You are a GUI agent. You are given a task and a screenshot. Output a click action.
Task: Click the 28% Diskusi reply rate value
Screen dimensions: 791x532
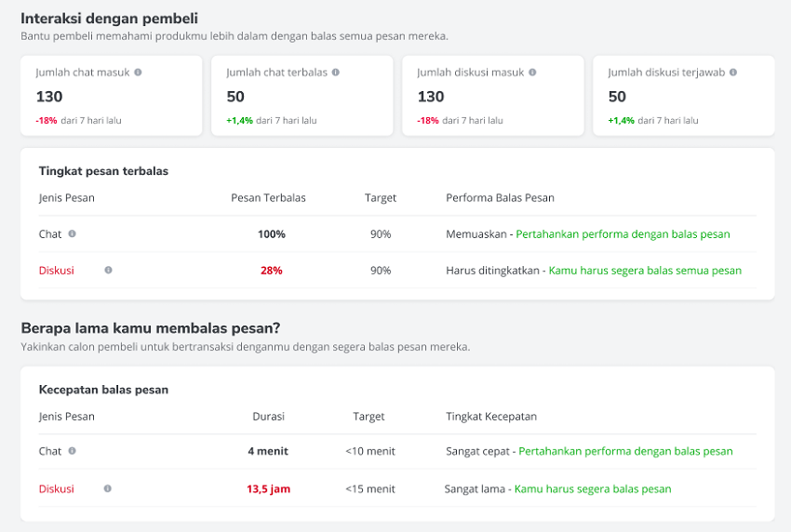pos(272,271)
